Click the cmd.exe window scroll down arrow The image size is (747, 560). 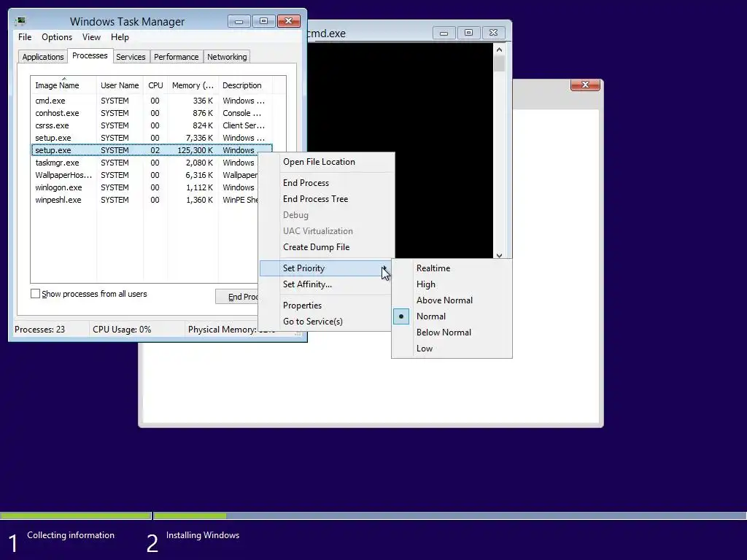click(499, 255)
